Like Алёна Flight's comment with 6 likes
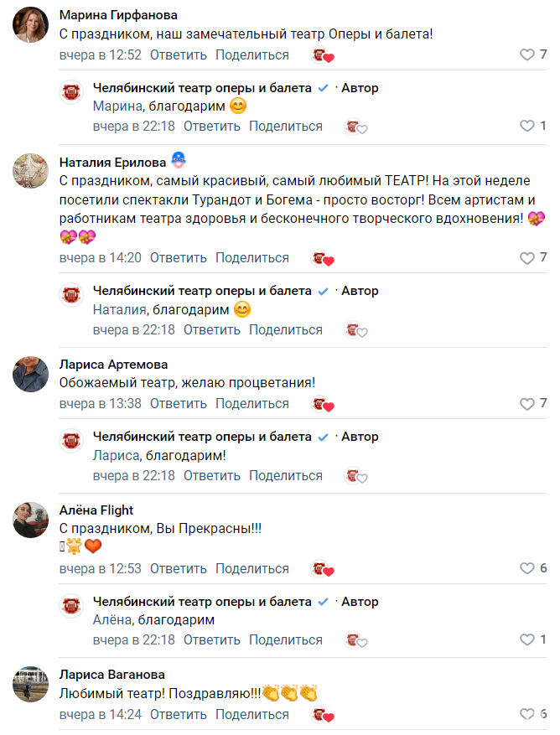560x735 pixels. pos(527,568)
